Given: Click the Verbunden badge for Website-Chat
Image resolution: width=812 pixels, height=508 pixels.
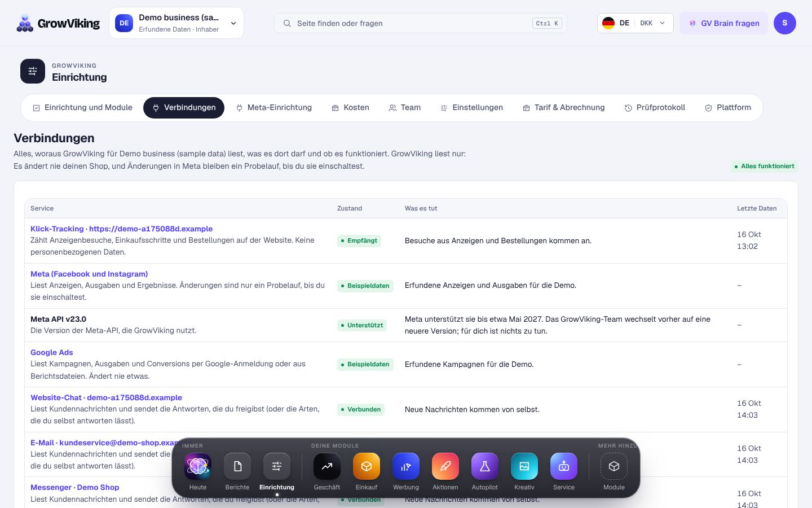Looking at the screenshot, I should [361, 409].
